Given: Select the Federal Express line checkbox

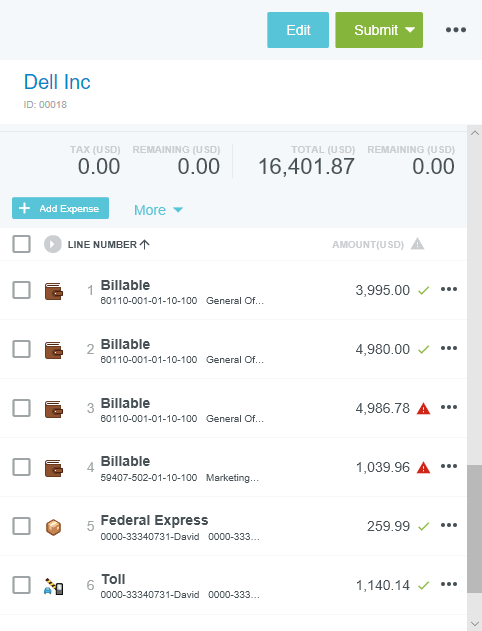Looking at the screenshot, I should tap(21, 526).
